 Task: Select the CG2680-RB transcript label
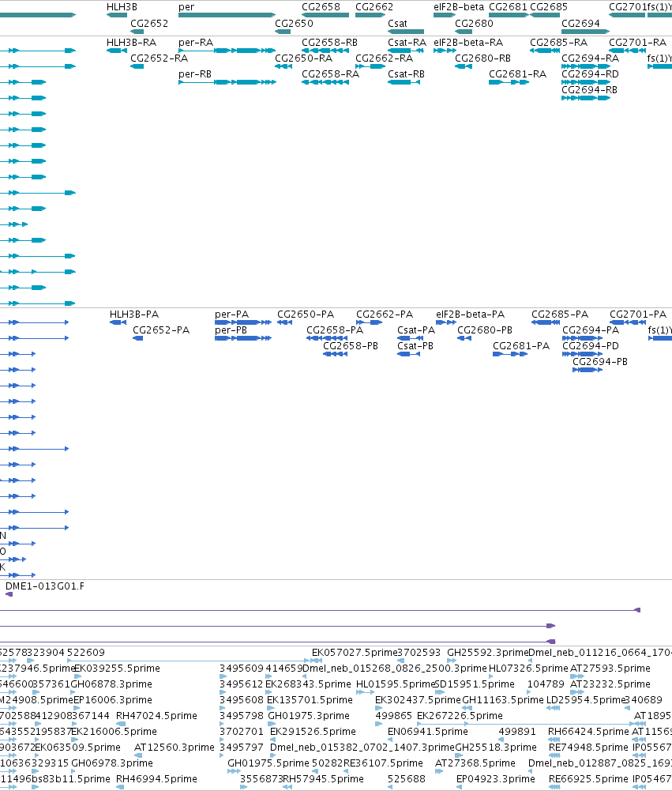tap(482, 58)
